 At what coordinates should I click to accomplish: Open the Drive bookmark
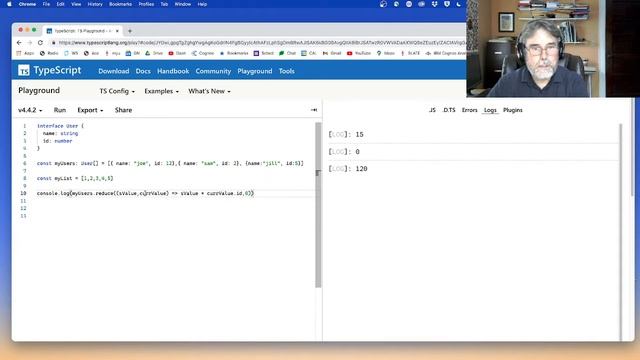154,53
